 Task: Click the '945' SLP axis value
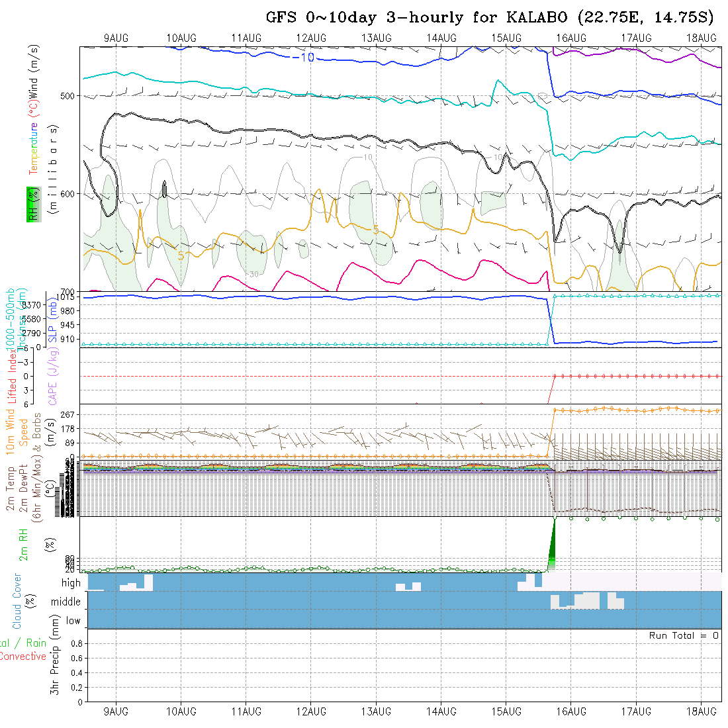pyautogui.click(x=68, y=325)
